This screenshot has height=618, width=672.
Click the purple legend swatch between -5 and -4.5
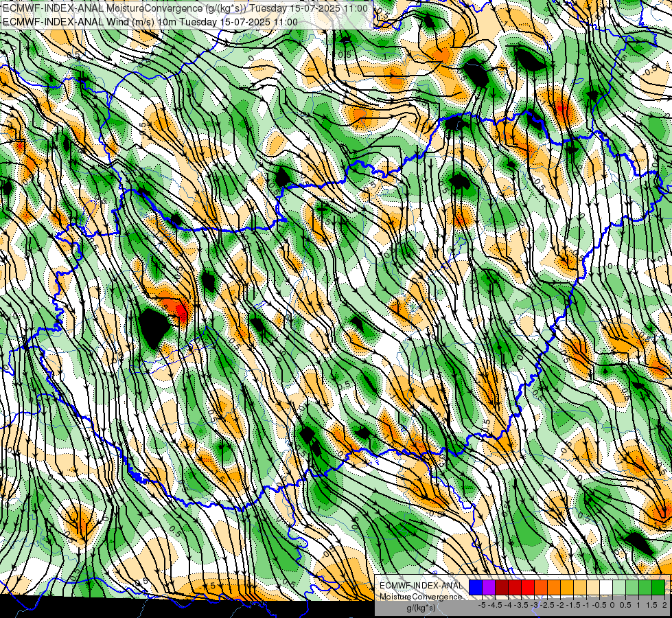pos(489,587)
